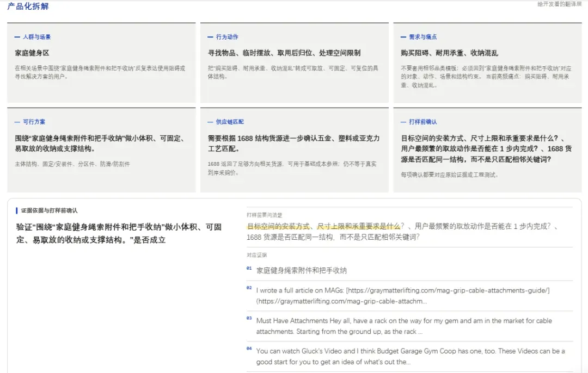The width and height of the screenshot is (588, 373).
Task: Click 证据依据与打样前确认 section header
Action: point(49,210)
